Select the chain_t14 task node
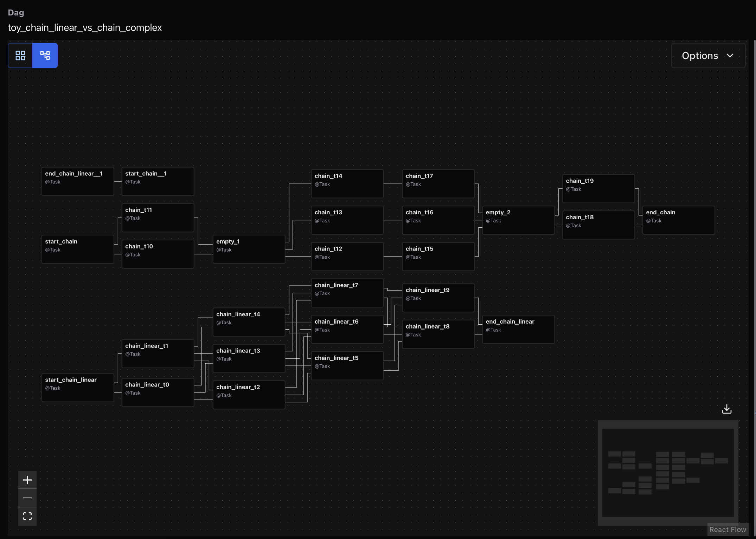 (347, 183)
